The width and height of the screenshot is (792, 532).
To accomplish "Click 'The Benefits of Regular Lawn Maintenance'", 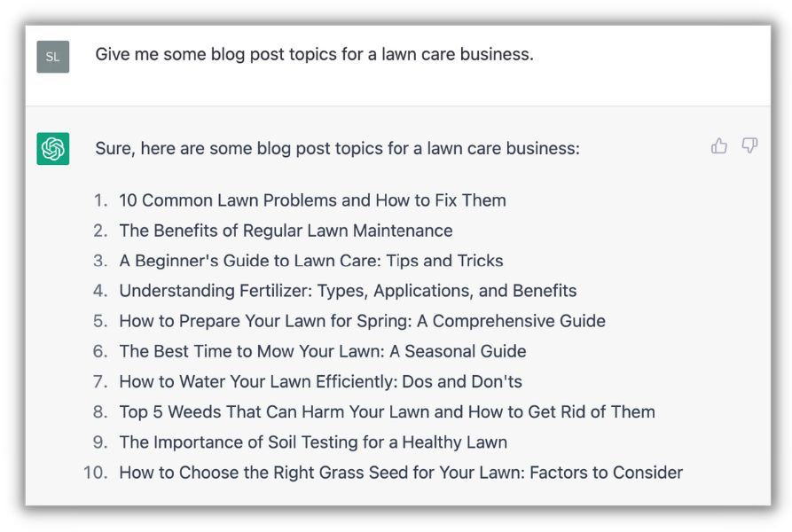I will [286, 231].
